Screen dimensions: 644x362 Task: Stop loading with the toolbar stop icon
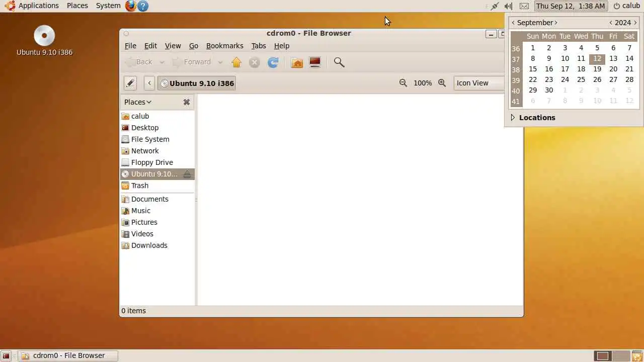(x=255, y=62)
